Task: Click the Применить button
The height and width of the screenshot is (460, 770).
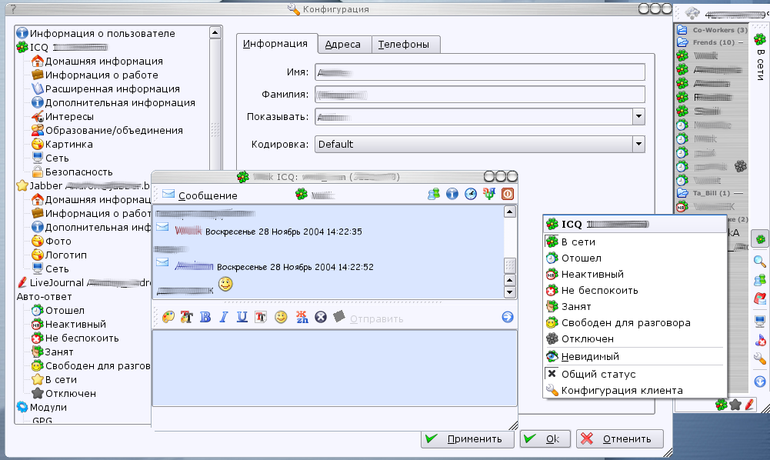Action: pyautogui.click(x=467, y=439)
